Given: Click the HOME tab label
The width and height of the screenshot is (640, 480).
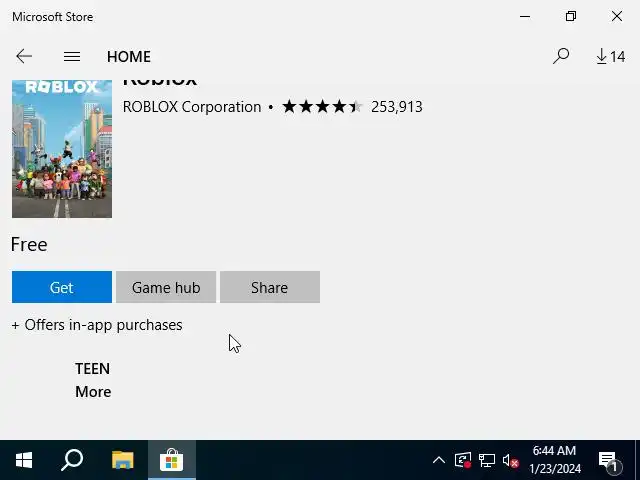Looking at the screenshot, I should [x=129, y=57].
